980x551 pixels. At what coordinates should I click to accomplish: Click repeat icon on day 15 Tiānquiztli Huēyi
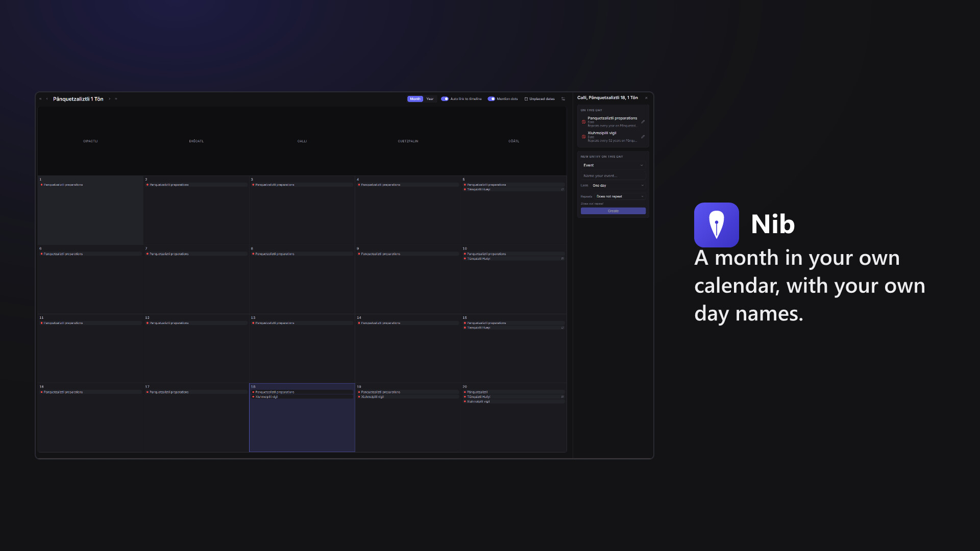(562, 328)
